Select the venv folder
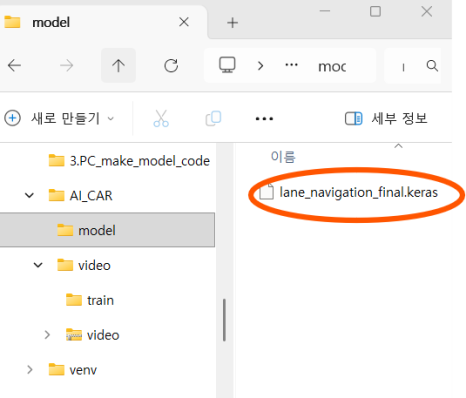Screen dimensions: 466x398 (73, 370)
